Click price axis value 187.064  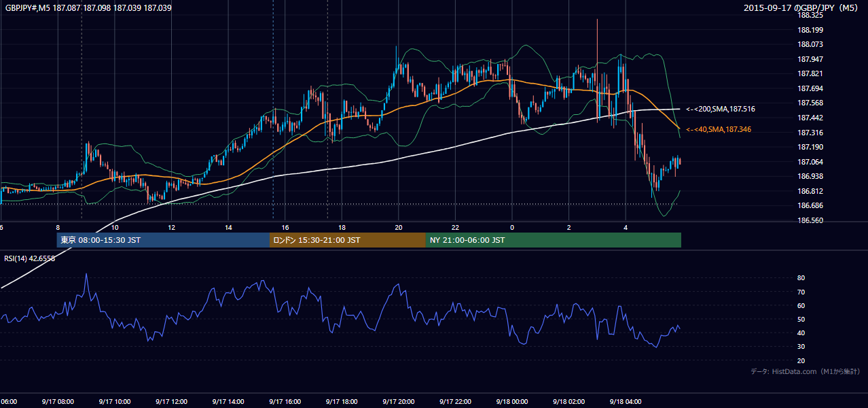point(810,162)
